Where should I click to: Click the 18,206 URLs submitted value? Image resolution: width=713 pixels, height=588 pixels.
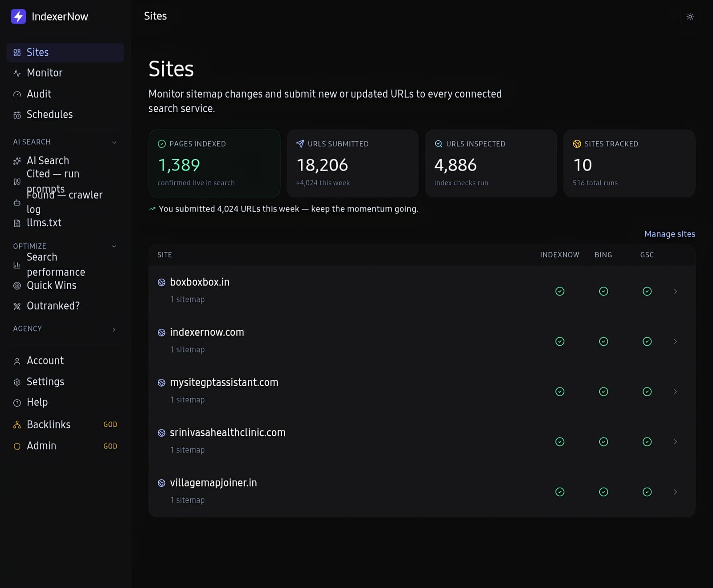(x=322, y=165)
